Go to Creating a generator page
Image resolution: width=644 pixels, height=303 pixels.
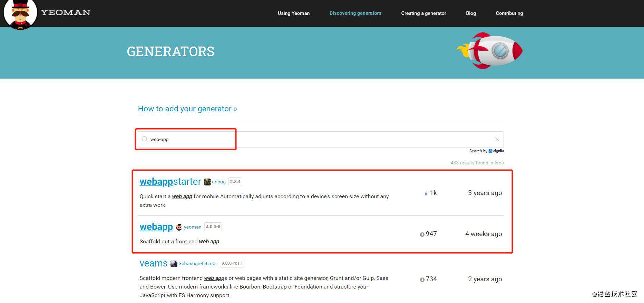(423, 13)
